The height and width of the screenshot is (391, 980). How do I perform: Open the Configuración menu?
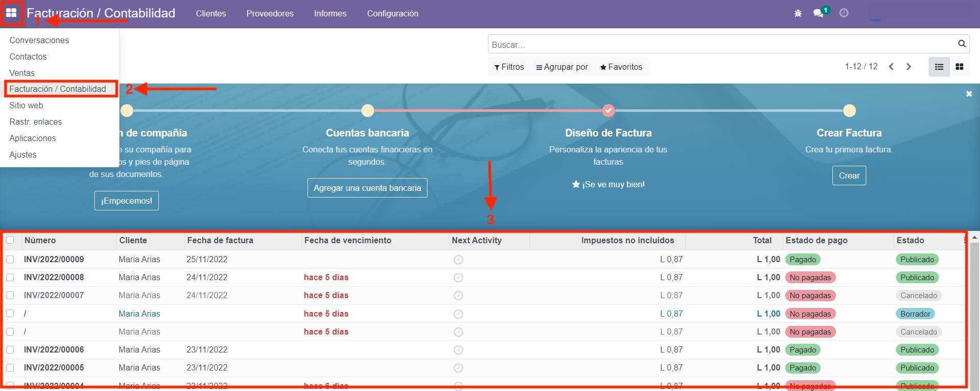(393, 13)
